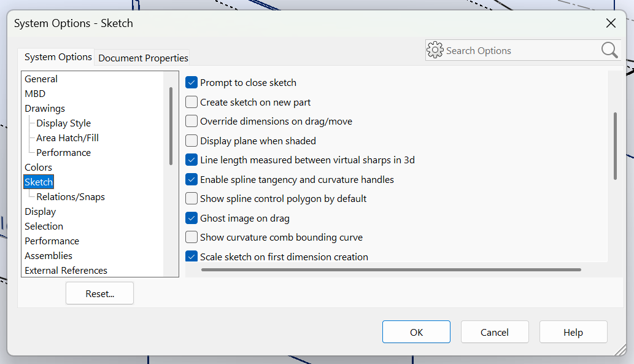Image resolution: width=634 pixels, height=364 pixels.
Task: Uncheck Prompt to close sketch
Action: 191,83
